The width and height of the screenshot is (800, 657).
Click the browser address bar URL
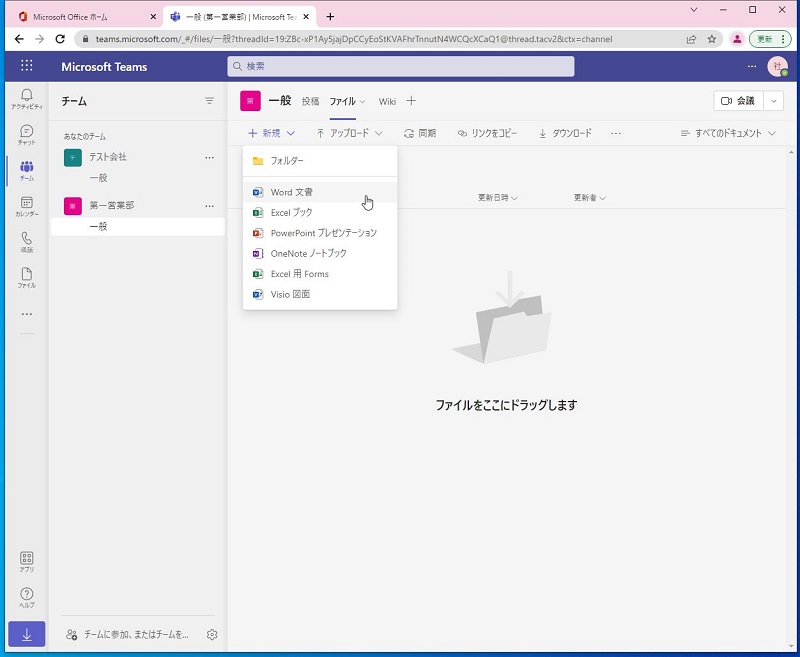354,39
